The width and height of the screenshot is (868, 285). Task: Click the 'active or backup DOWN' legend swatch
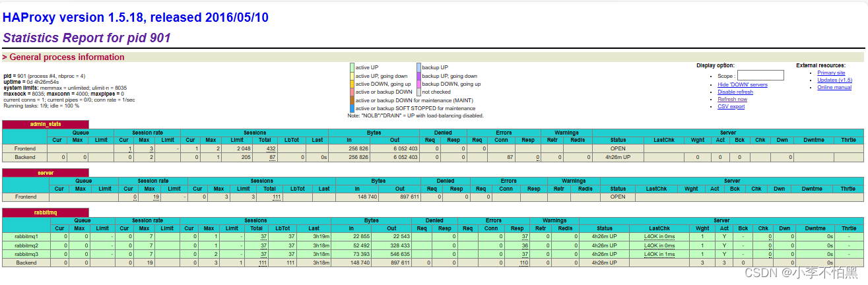tap(352, 92)
